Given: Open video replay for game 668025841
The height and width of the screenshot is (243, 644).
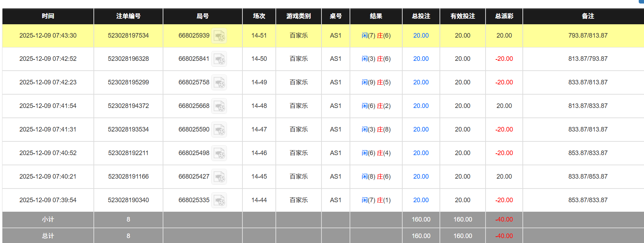Looking at the screenshot, I should 219,59.
